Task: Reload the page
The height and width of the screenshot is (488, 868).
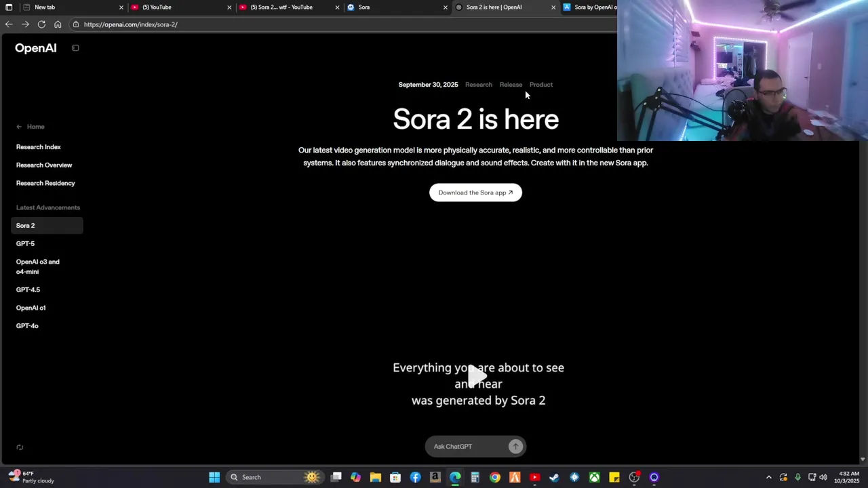Action: point(41,24)
